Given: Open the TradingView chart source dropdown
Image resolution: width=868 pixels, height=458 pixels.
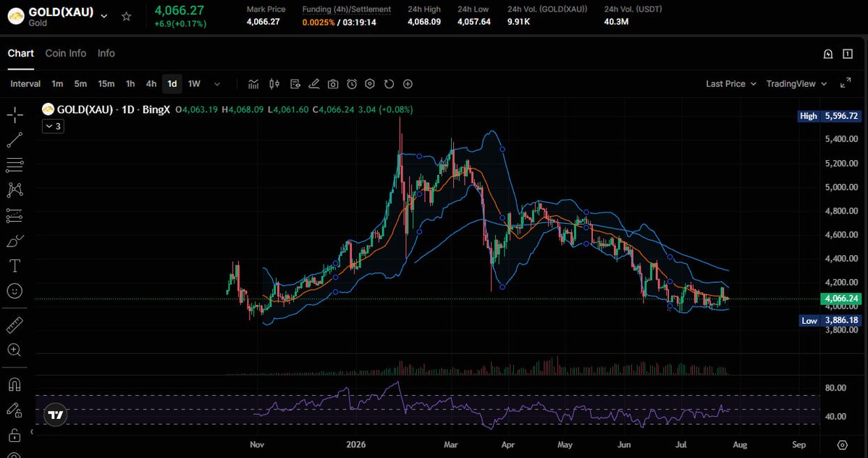Looking at the screenshot, I should click(796, 83).
